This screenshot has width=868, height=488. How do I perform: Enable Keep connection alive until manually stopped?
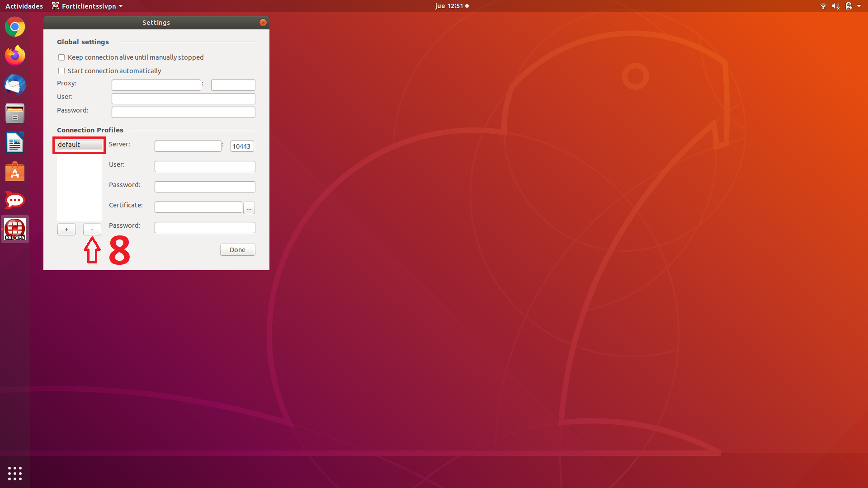click(x=61, y=57)
